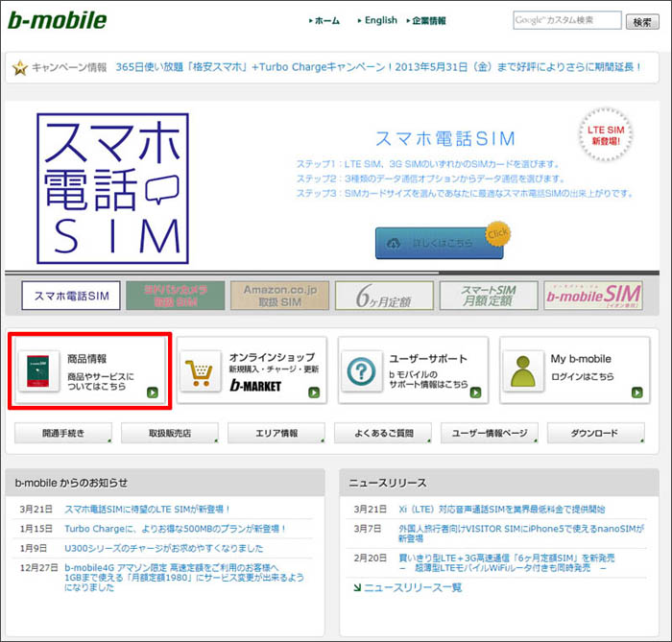Select the スマートSIM 月額定額 banner tab
Viewport: 672px width, 642px height.
(489, 296)
